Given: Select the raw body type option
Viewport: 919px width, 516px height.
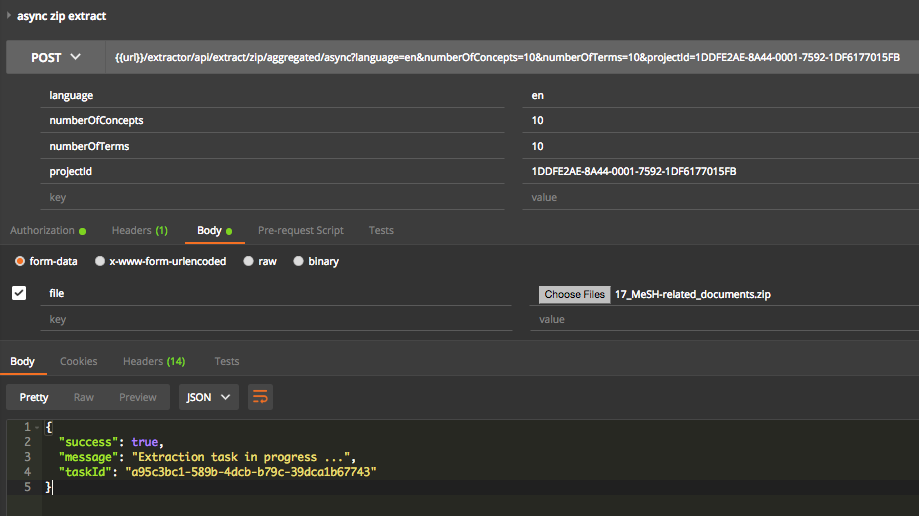Looking at the screenshot, I should pos(249,261).
